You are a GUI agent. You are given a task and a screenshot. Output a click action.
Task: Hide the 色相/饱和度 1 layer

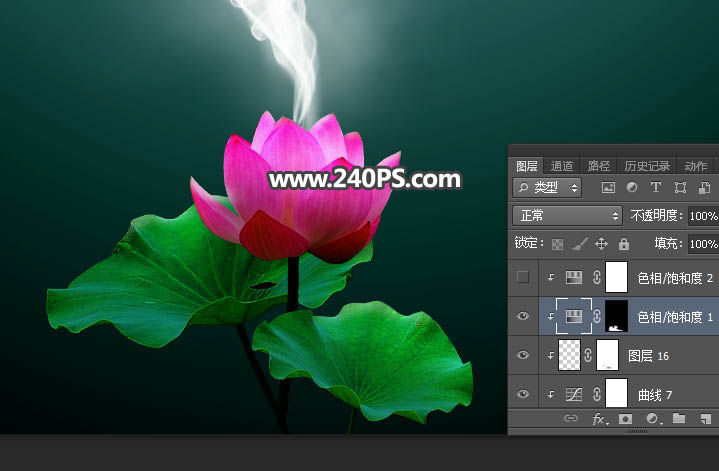tap(521, 317)
